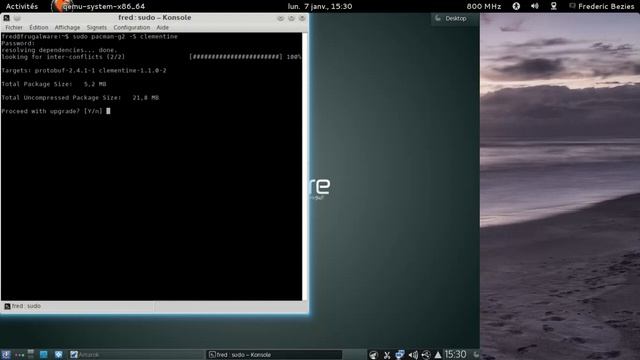Click the panel toolbox icon at panel edge
Image resolution: width=640 pixels, height=360 pixels.
pyautogui.click(x=476, y=355)
